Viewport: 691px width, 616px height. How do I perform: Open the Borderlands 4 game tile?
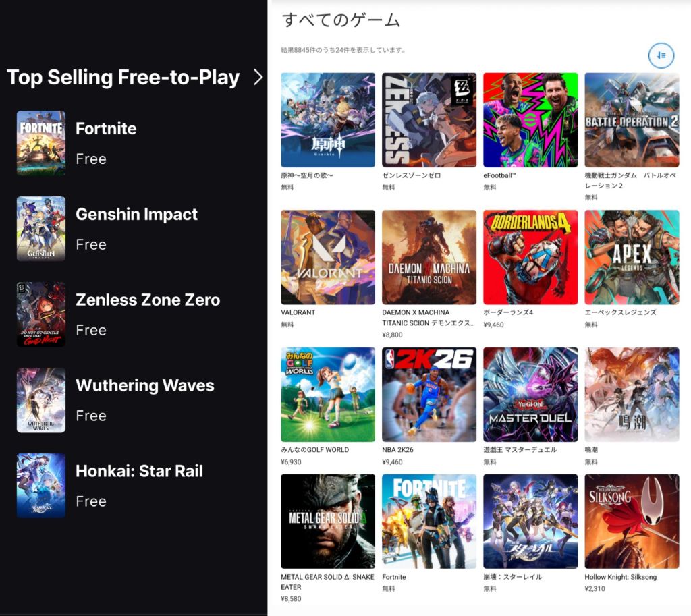tap(530, 257)
